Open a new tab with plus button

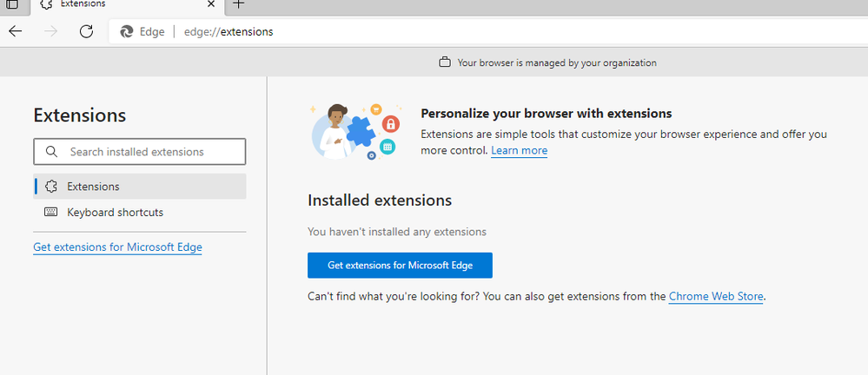point(239,3)
